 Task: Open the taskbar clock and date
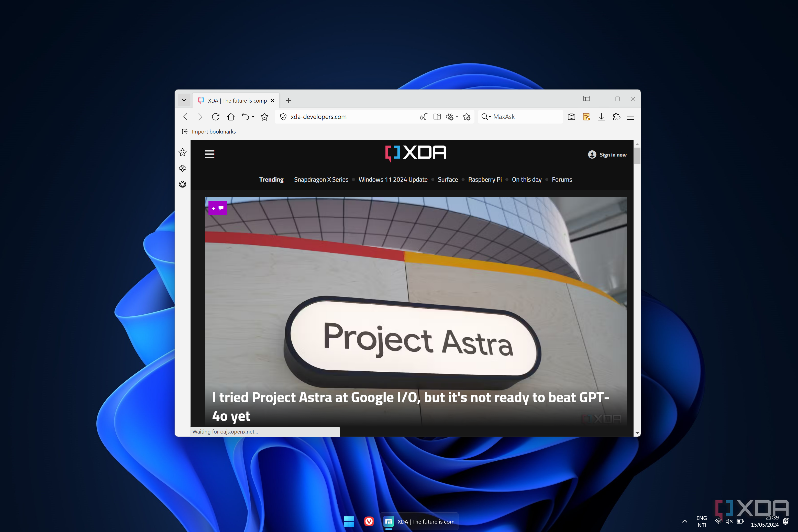click(764, 522)
